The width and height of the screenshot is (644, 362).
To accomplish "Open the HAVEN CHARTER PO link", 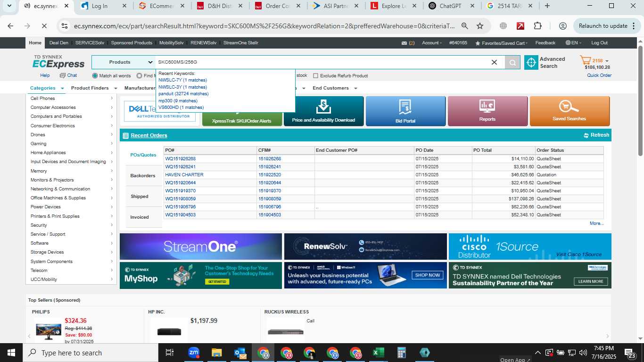I will coord(184,175).
